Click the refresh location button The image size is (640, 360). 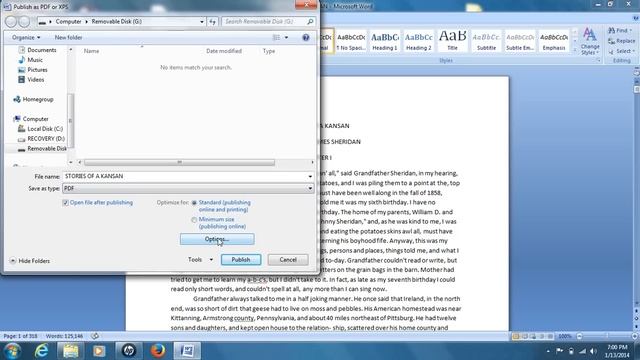[213, 21]
